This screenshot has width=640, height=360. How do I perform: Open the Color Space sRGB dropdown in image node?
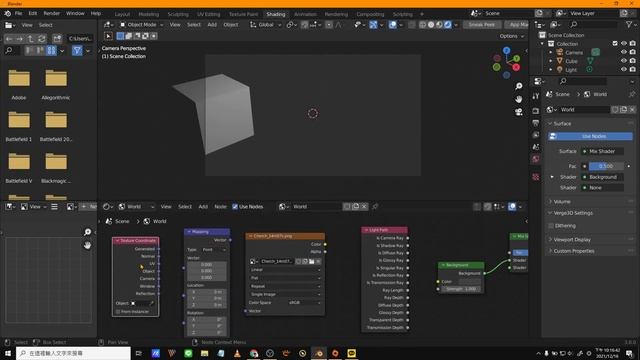[x=304, y=303]
